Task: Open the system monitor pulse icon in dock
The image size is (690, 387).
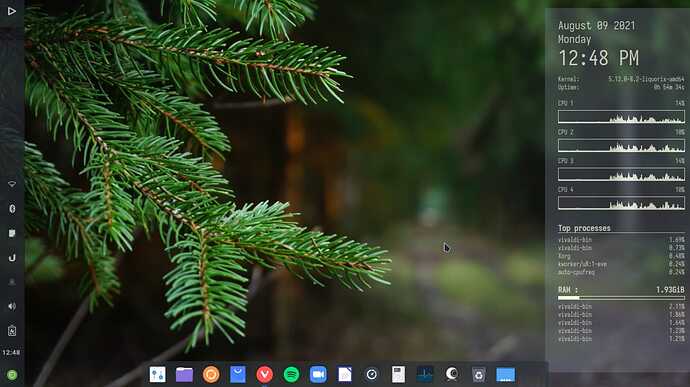Action: tap(425, 375)
